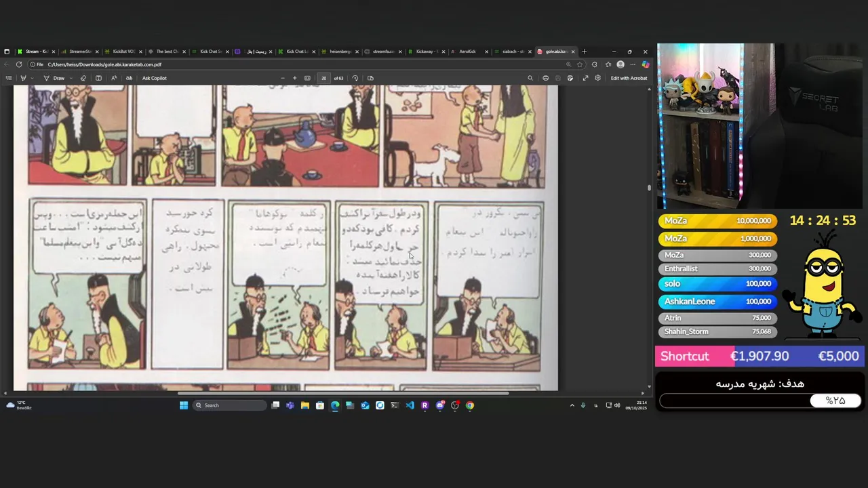Image resolution: width=868 pixels, height=488 pixels.
Task: Enter full screen PDF view
Action: pos(585,78)
